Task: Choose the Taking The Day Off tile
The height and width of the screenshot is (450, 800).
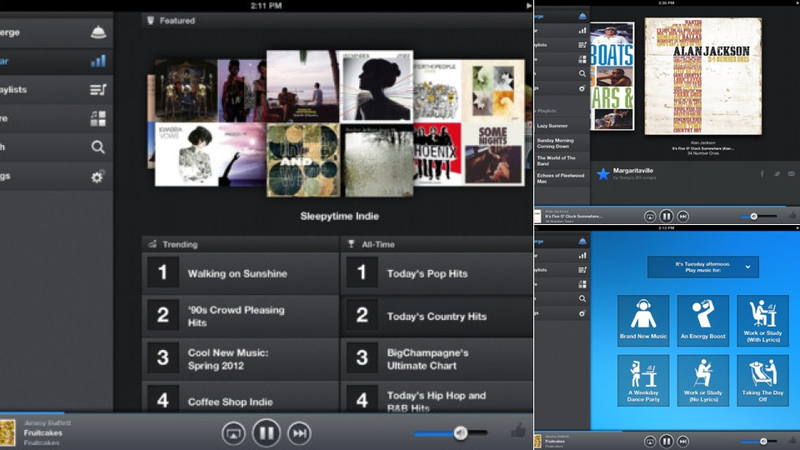Action: tap(763, 381)
